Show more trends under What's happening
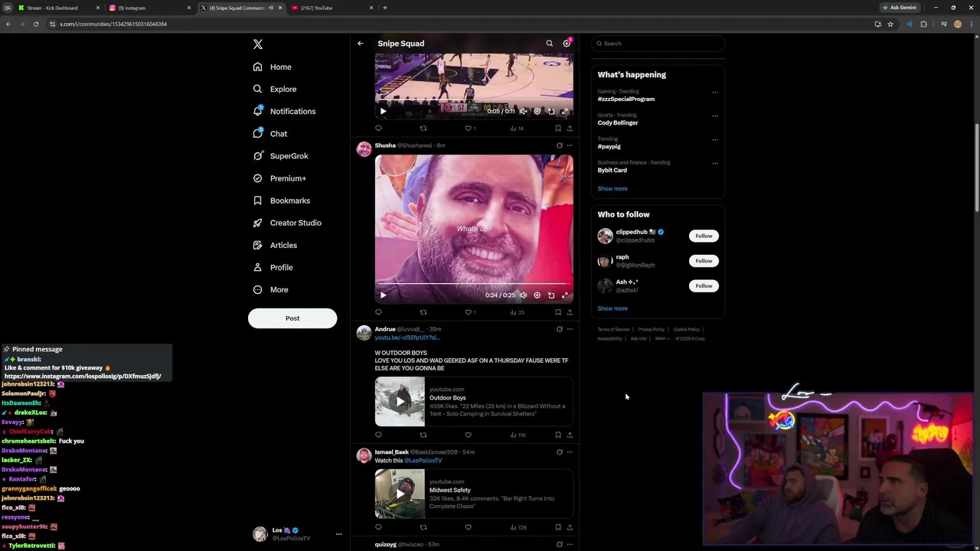The image size is (980, 551). (612, 188)
